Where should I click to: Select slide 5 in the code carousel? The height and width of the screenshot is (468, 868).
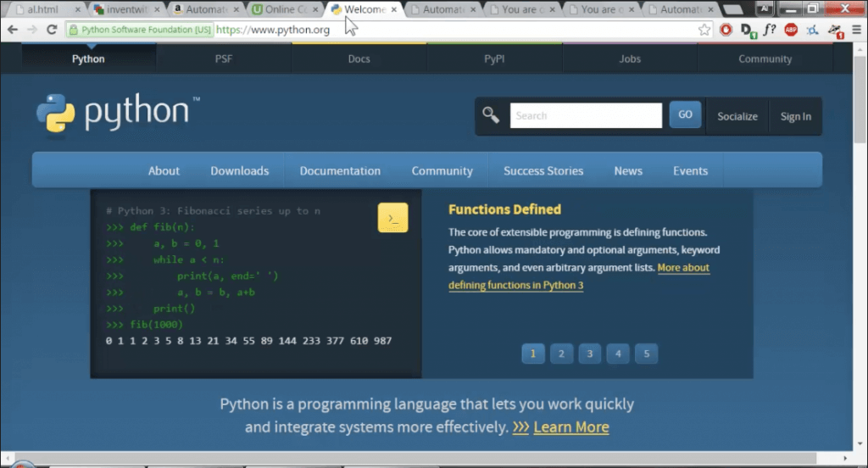click(646, 354)
